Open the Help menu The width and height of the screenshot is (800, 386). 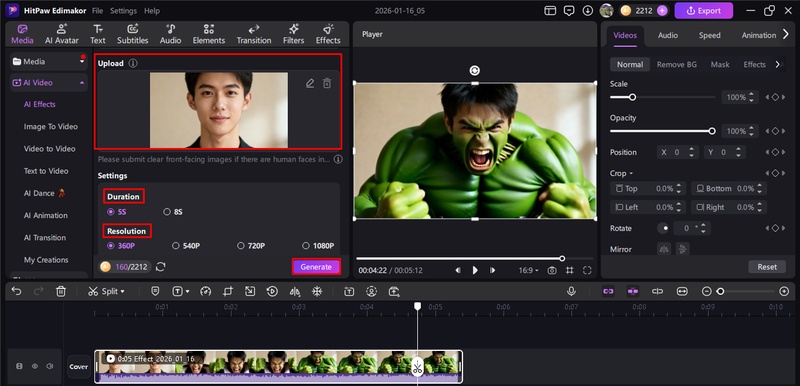point(152,11)
